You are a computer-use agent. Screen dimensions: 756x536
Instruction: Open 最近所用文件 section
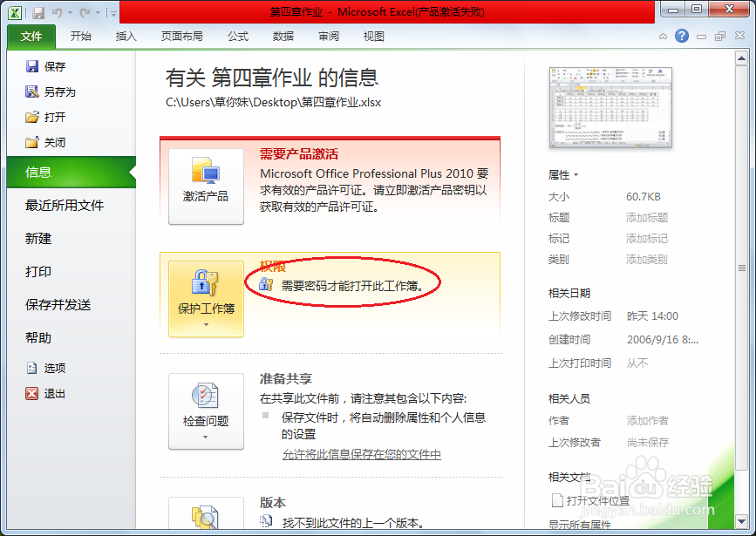tap(65, 206)
